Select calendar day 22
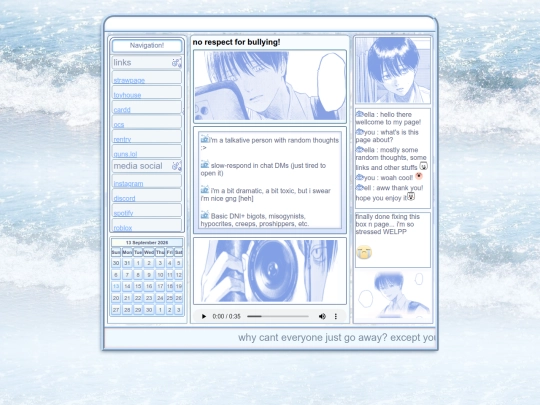Screen dimensions: 540x405 138,298
